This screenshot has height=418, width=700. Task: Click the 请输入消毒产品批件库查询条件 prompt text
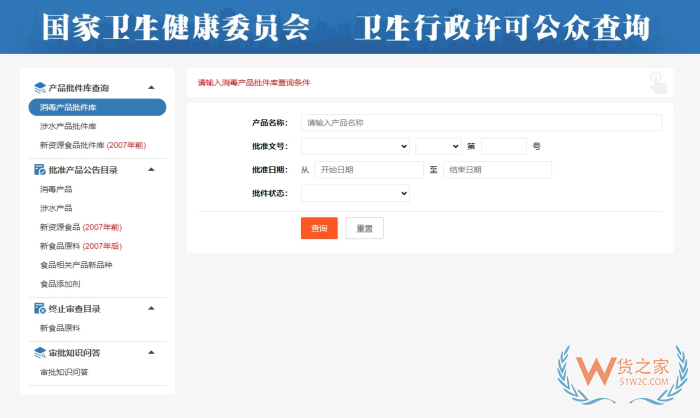pyautogui.click(x=254, y=83)
